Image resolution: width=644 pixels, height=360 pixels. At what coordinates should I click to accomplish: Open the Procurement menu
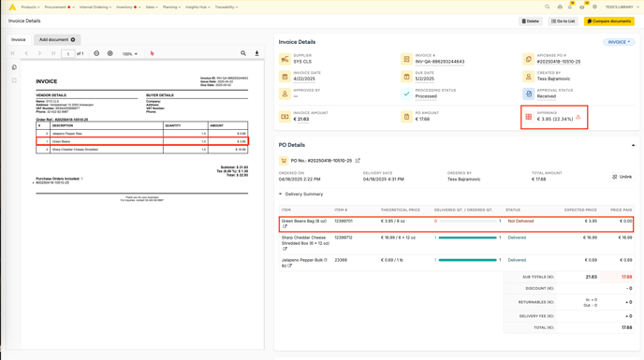pyautogui.click(x=59, y=7)
